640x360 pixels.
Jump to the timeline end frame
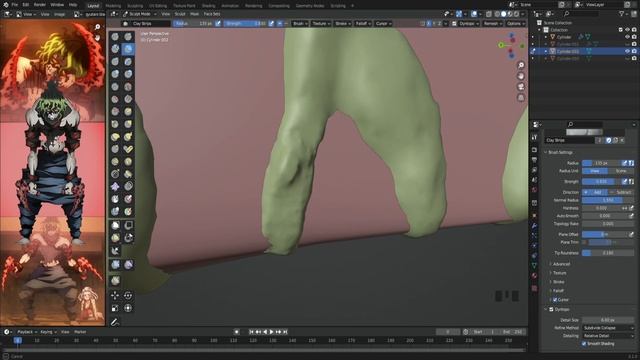tap(285, 332)
